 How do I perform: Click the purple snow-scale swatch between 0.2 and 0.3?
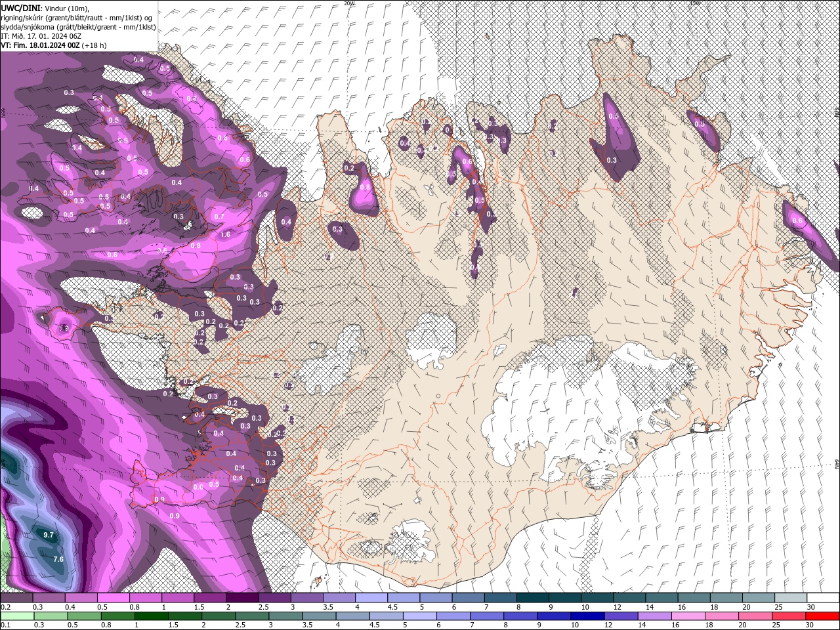pyautogui.click(x=16, y=598)
